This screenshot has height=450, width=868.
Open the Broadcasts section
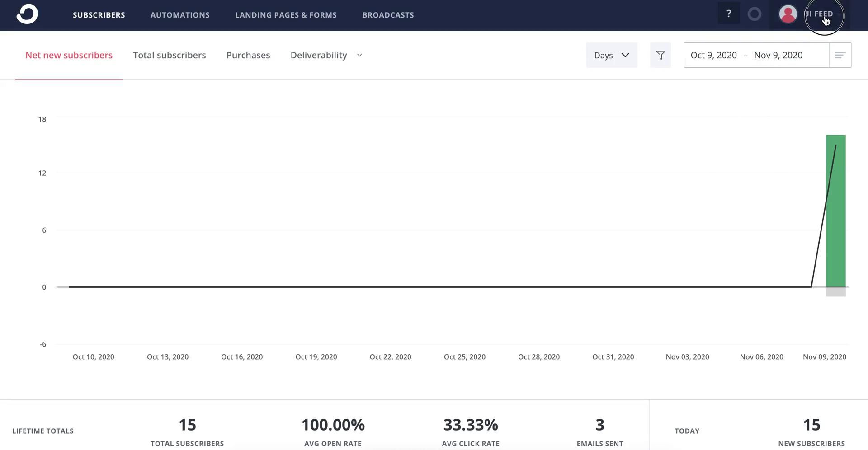[388, 15]
